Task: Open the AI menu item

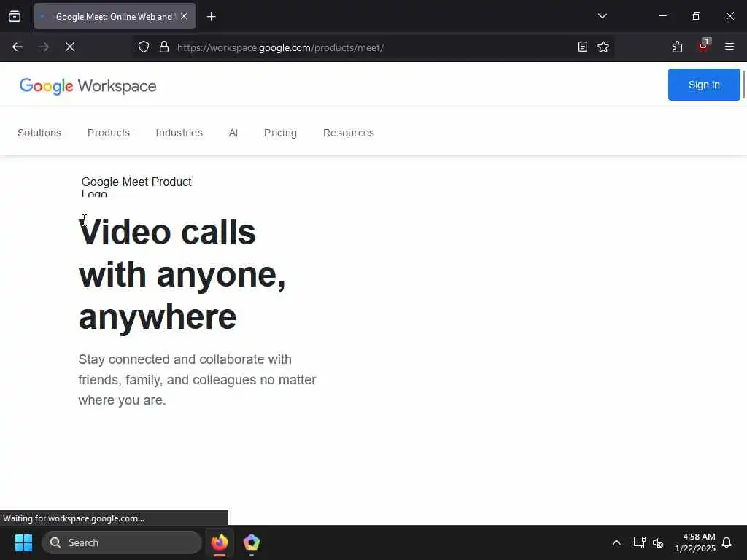Action: pyautogui.click(x=233, y=133)
